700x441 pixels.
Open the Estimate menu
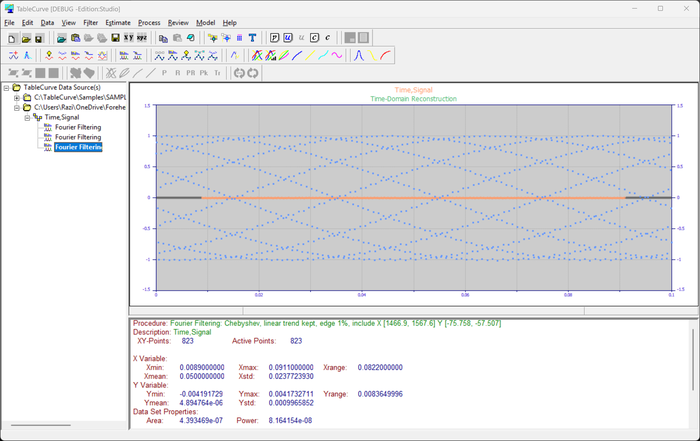pos(118,23)
